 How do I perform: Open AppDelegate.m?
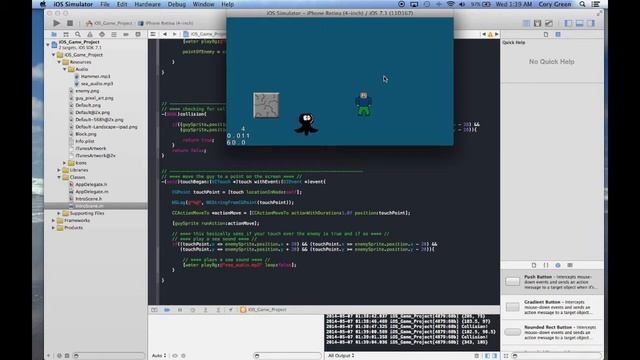[x=92, y=191]
